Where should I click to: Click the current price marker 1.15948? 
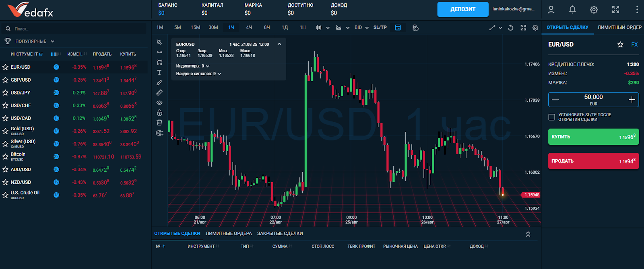531,195
